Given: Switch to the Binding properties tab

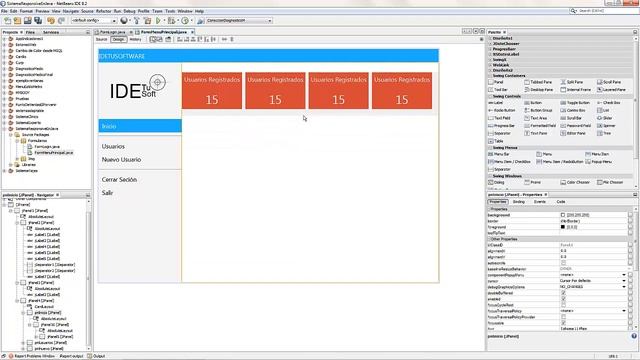Looking at the screenshot, I should pyautogui.click(x=518, y=202).
